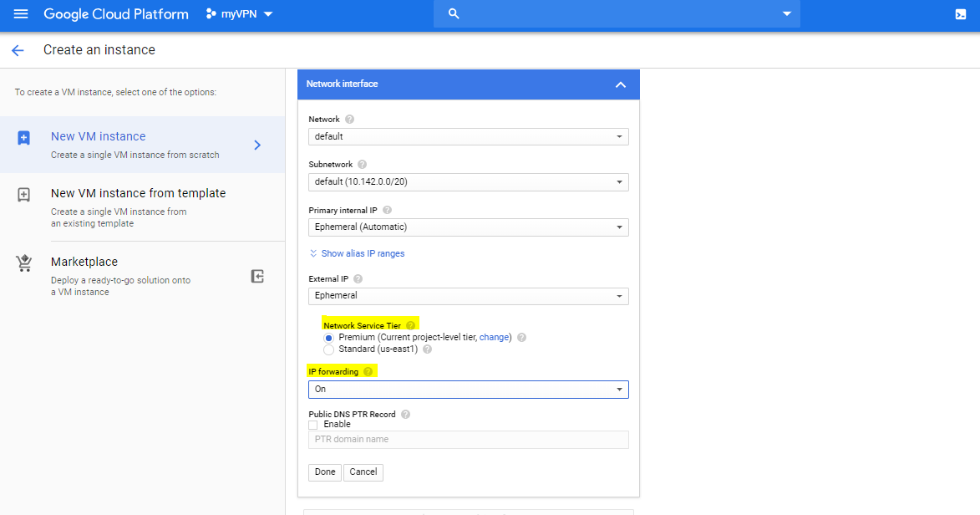This screenshot has height=515, width=980.
Task: Select the Marketplace option
Action: click(143, 276)
